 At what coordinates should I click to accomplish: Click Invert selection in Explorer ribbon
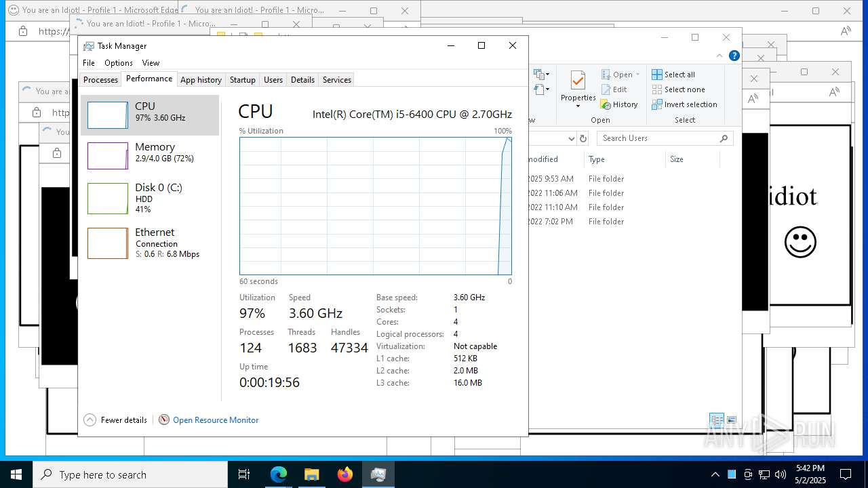[x=684, y=104]
